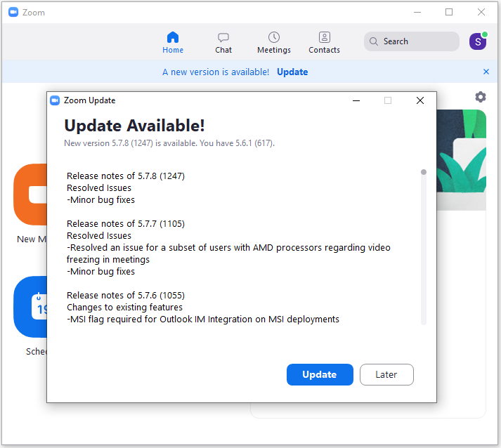Click the release notes scrollbar thumb
Image resolution: width=501 pixels, height=448 pixels.
424,172
